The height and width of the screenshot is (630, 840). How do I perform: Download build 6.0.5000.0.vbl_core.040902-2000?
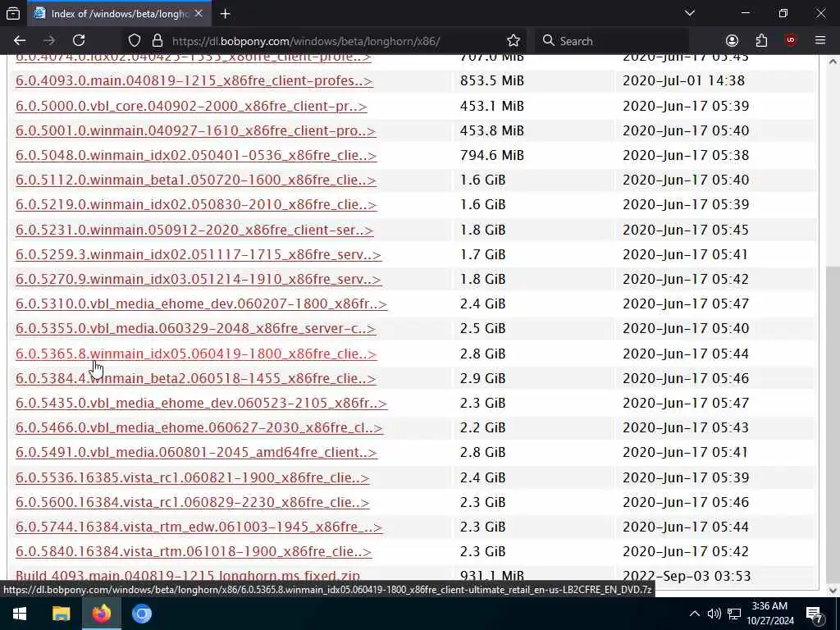[x=191, y=106]
